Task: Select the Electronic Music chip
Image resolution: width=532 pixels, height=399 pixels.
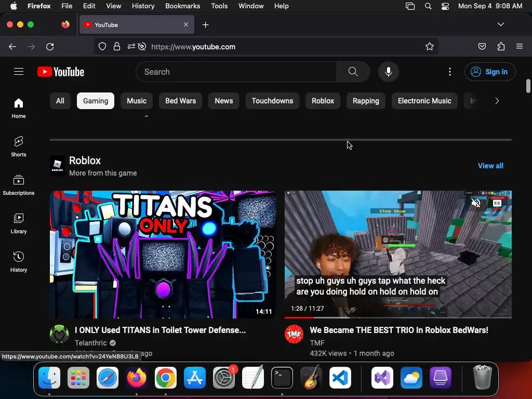Action: pos(424,101)
